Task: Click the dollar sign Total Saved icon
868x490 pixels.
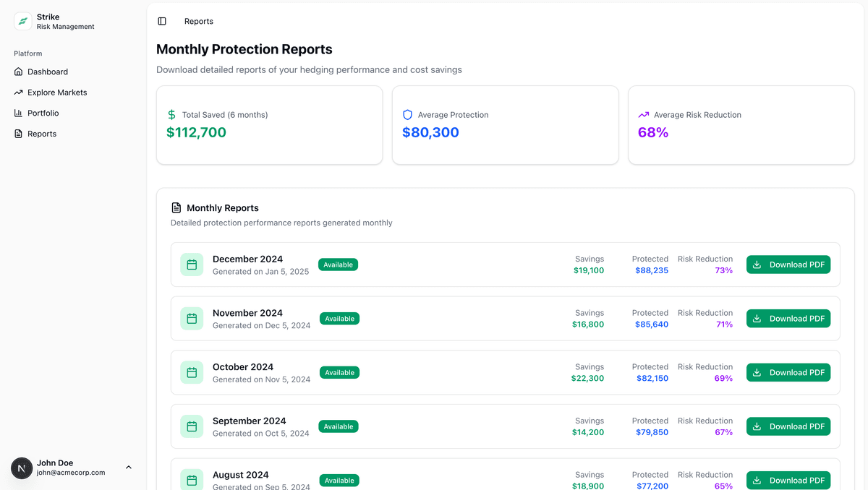Action: coord(171,115)
